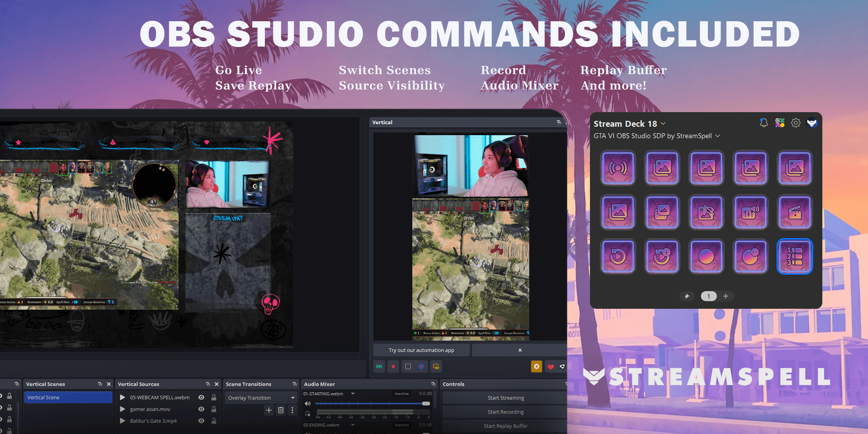
Task: Click the Start Recording button
Action: coord(505,412)
